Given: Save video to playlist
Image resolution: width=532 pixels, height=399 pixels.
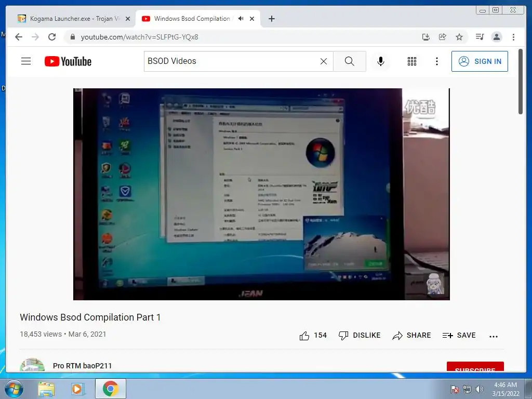Looking at the screenshot, I should pyautogui.click(x=459, y=336).
